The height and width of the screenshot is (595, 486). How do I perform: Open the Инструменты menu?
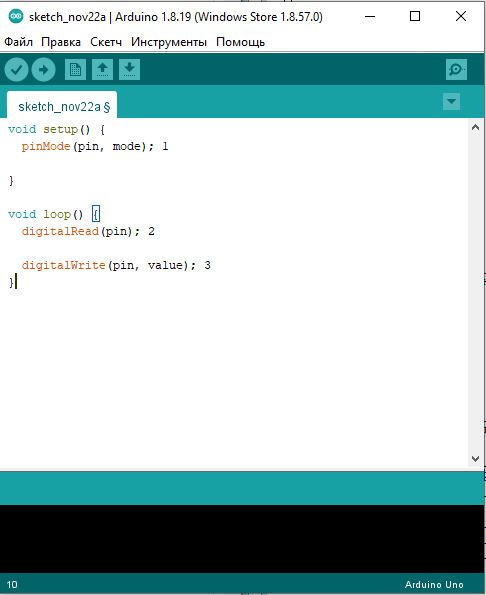pyautogui.click(x=169, y=42)
